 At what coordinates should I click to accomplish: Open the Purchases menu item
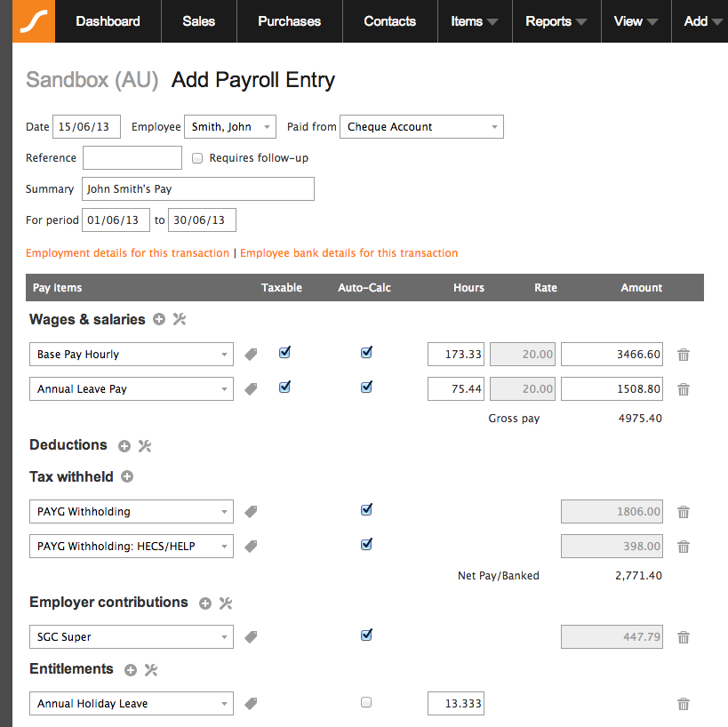(289, 21)
